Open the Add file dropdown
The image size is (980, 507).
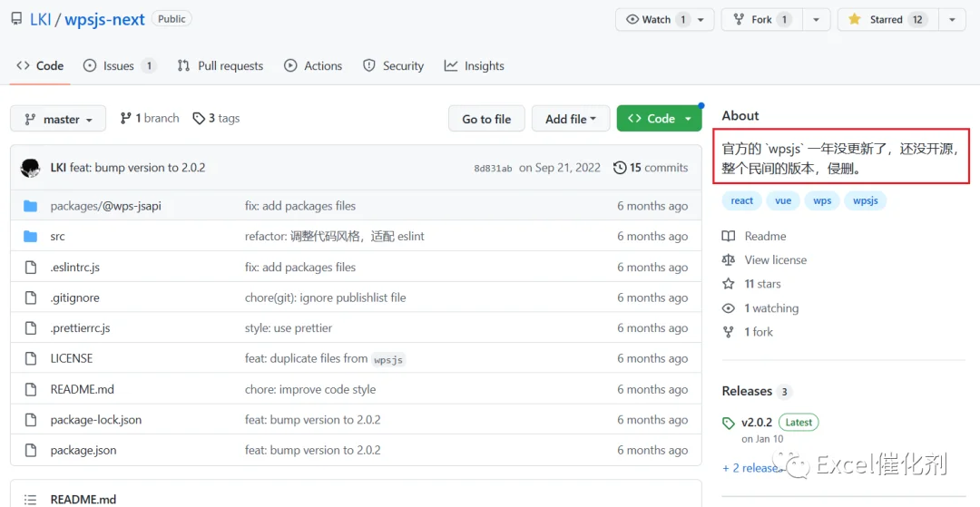pyautogui.click(x=571, y=119)
